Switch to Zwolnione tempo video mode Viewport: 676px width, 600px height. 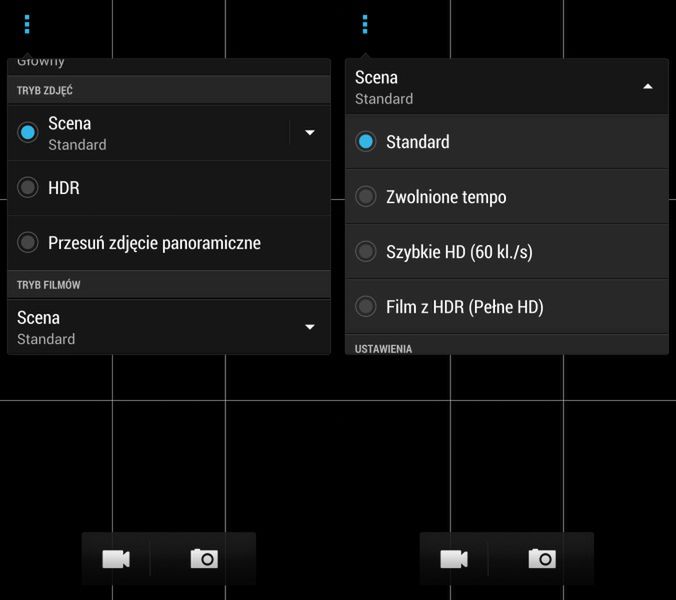(366, 197)
